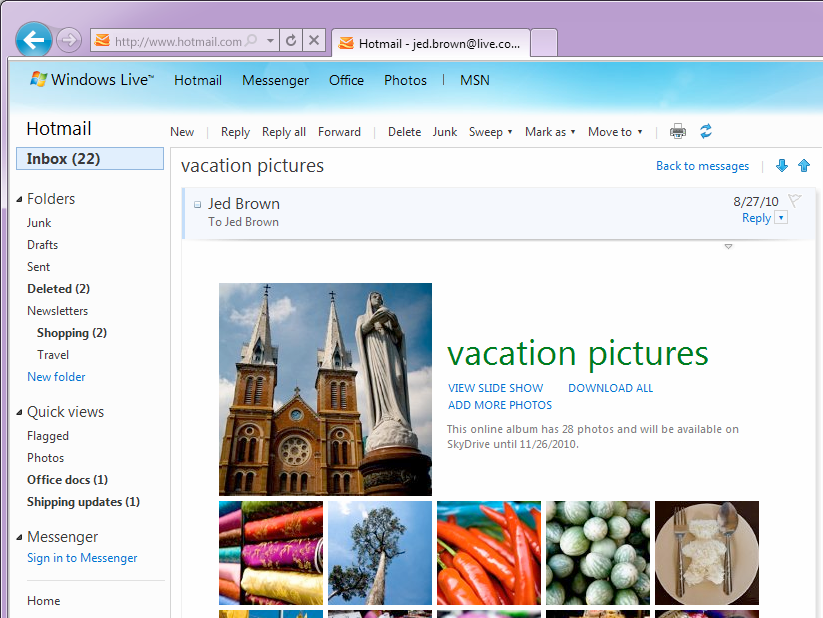Viewport: 823px width, 618px height.
Task: Collapse Jed Brown's message with the minus box
Action: (x=196, y=203)
